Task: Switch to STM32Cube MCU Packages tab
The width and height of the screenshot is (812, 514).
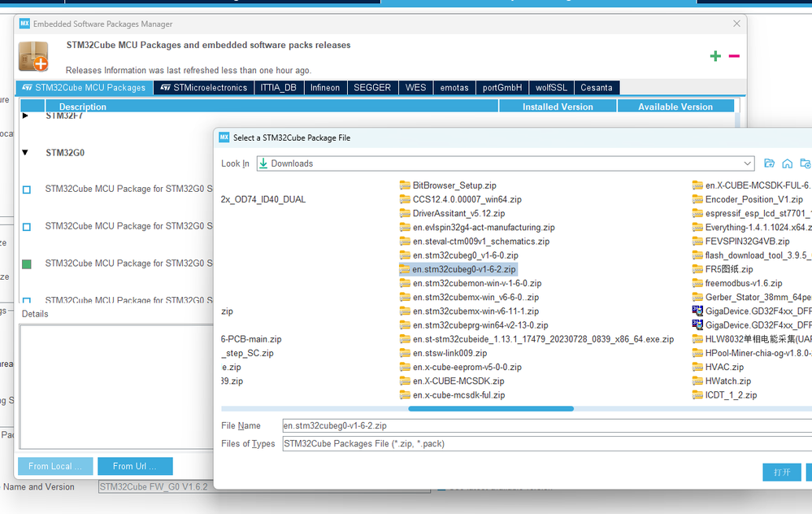Action: 84,88
